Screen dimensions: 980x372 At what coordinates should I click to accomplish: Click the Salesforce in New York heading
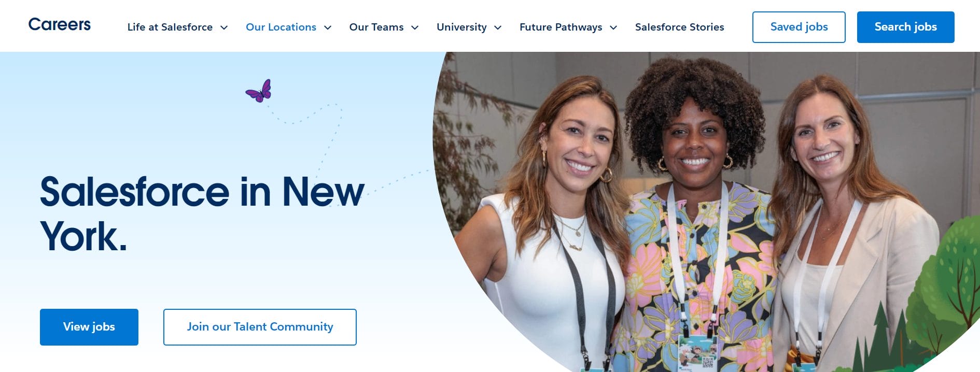(x=202, y=214)
